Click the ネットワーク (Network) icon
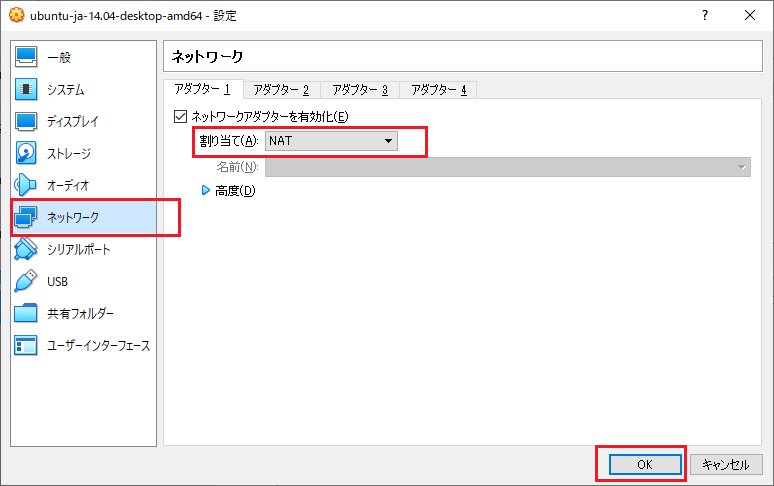Screen dimensions: 774x486 point(27,217)
